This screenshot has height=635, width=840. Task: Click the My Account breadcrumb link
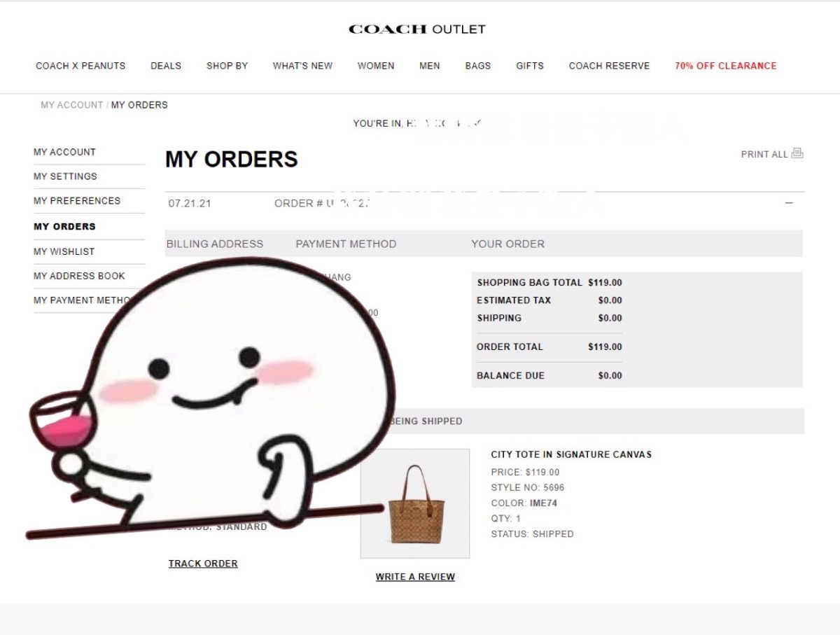click(71, 105)
